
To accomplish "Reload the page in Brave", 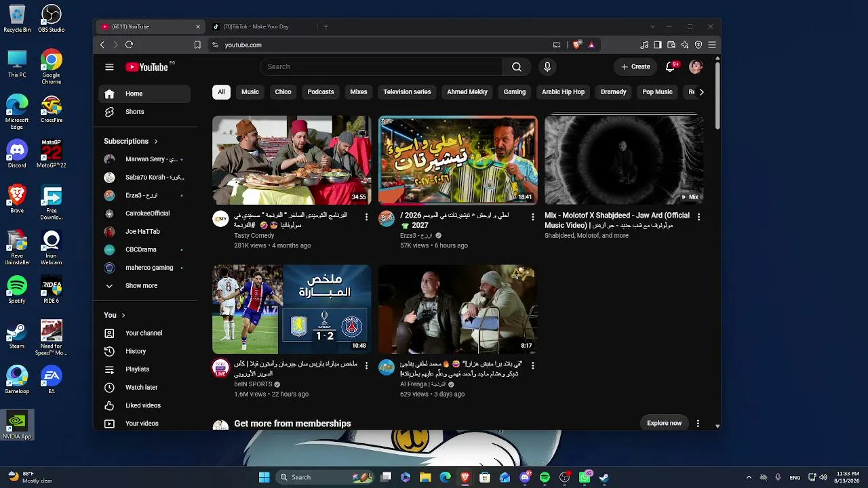I will coord(129,45).
